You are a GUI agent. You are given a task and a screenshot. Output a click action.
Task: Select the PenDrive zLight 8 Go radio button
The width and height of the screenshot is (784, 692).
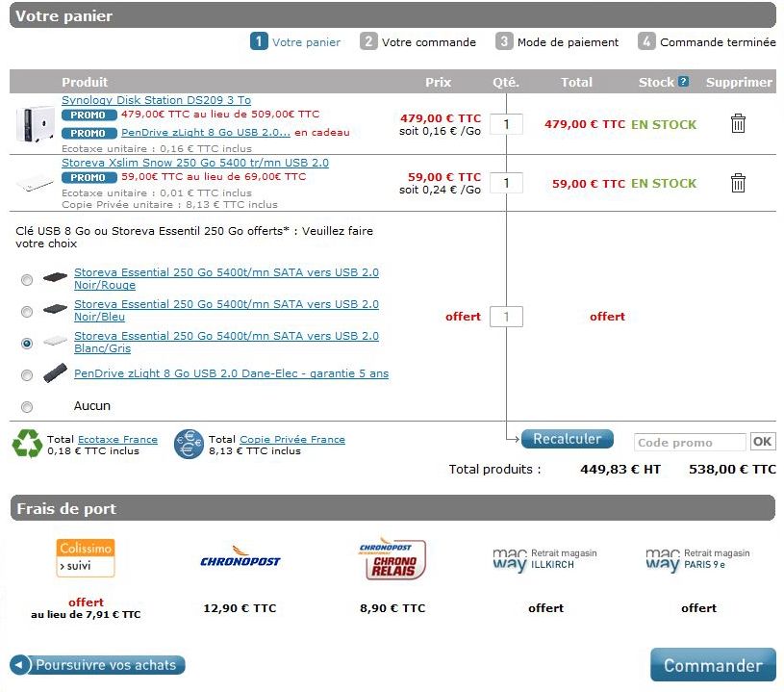27,375
